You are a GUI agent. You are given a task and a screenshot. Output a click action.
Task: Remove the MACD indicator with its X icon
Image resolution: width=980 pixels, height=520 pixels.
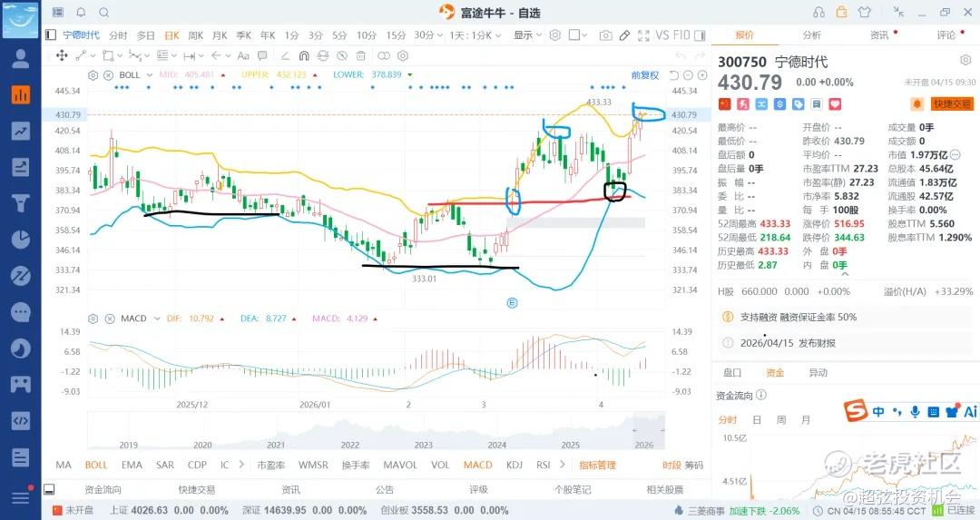pyautogui.click(x=110, y=319)
